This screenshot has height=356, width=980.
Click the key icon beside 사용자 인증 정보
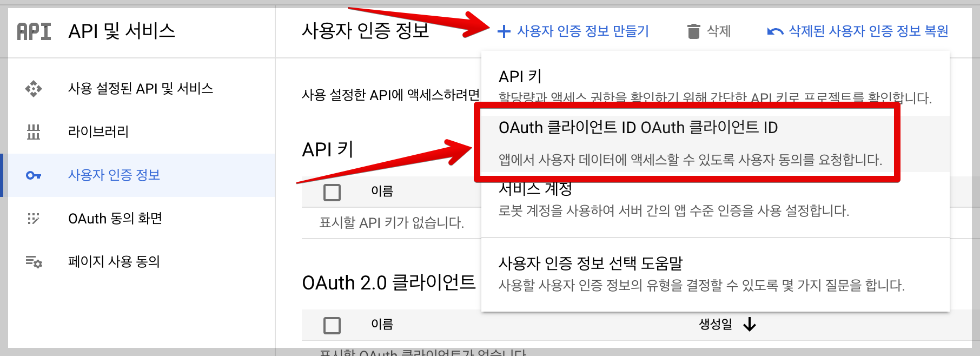34,175
